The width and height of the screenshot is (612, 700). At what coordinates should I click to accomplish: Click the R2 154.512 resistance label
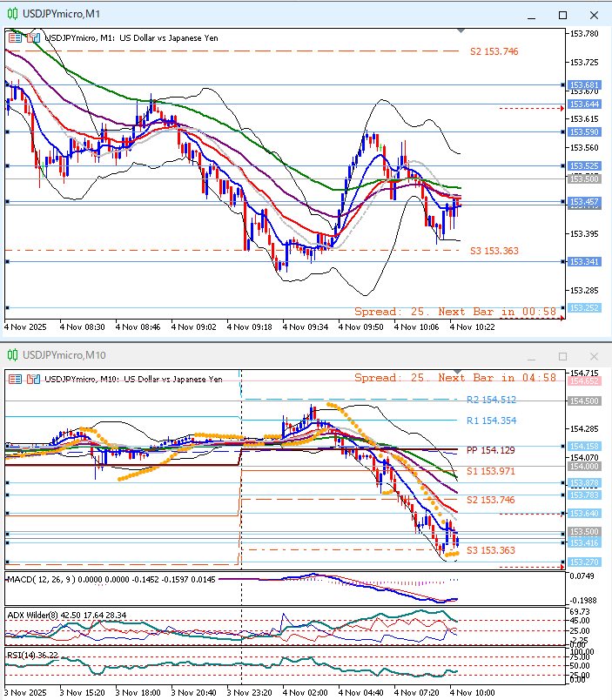click(x=491, y=400)
